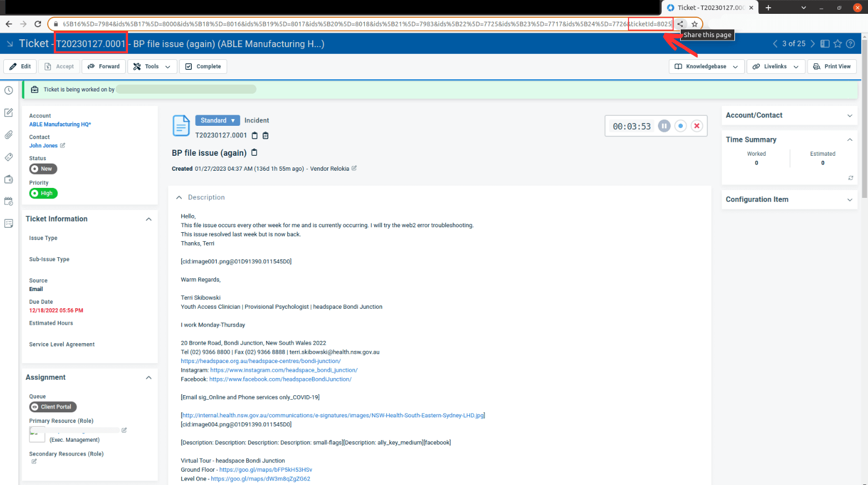This screenshot has height=485, width=868.
Task: Copy ticket number T20230127.0001 to clipboard
Action: tap(255, 135)
